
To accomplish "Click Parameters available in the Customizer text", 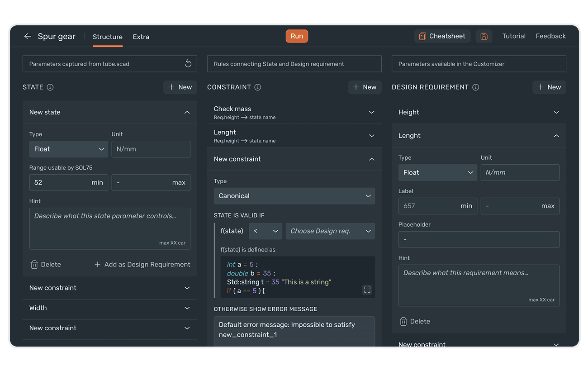I will tap(451, 64).
